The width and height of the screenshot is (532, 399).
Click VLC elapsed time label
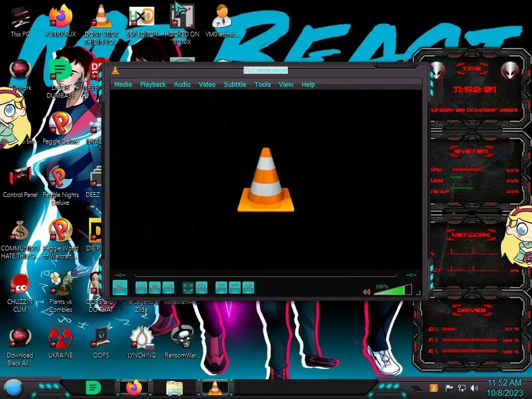[121, 275]
